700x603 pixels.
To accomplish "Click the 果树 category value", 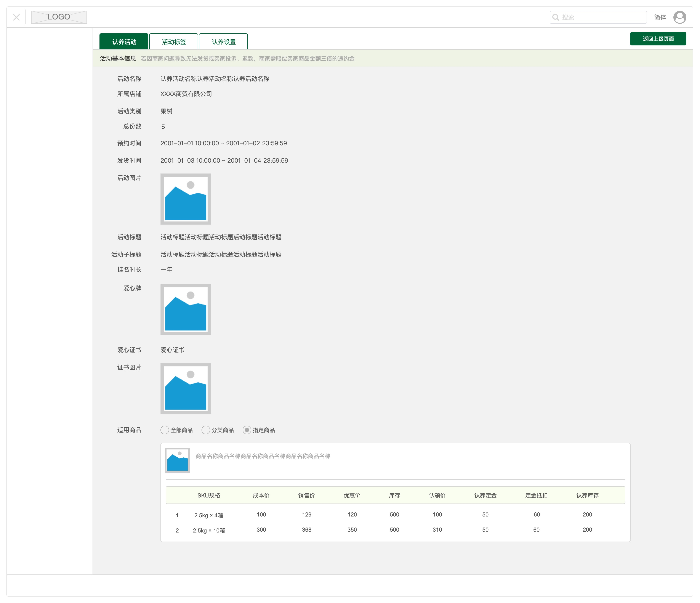I will [x=166, y=111].
